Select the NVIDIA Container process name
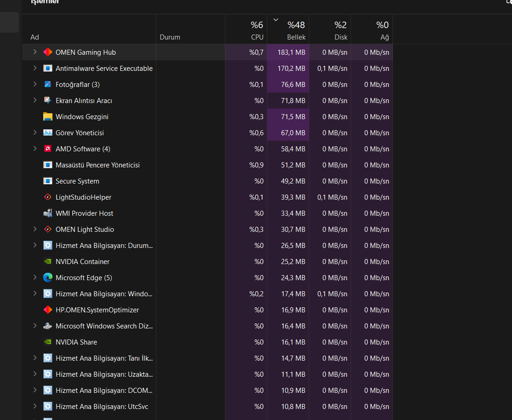This screenshot has height=420, width=512. point(83,262)
